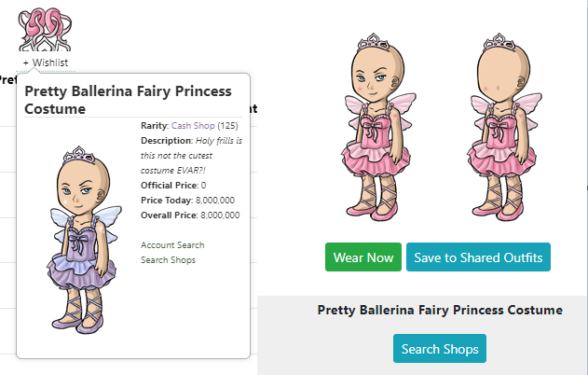The image size is (588, 375).
Task: Add item via the + Wishlist link
Action: [x=46, y=62]
